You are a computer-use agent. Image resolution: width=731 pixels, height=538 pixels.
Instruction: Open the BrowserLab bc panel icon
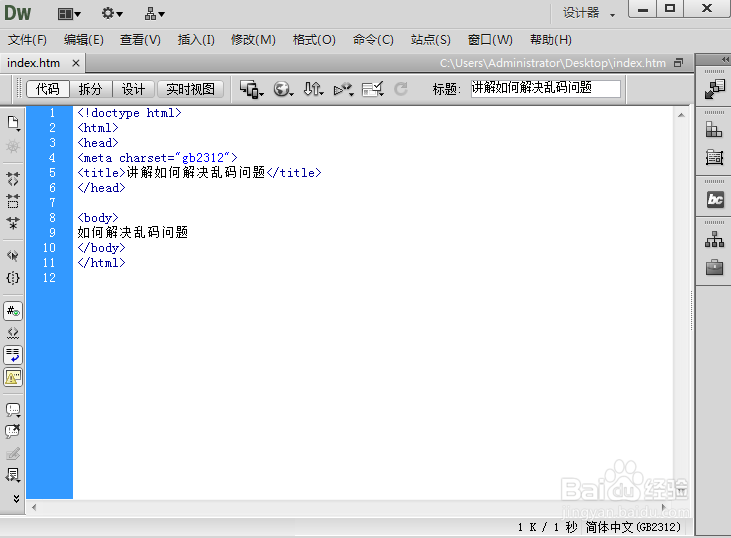(715, 200)
